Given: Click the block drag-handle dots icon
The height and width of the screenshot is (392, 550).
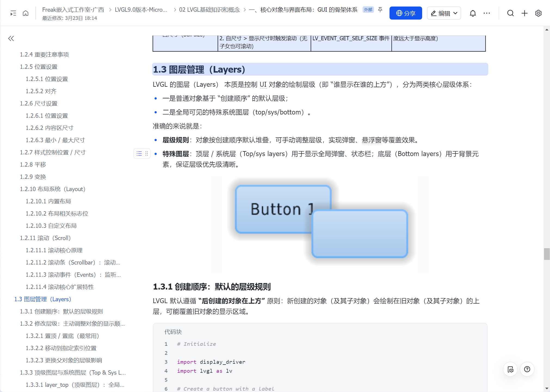Looking at the screenshot, I should click(x=147, y=154).
